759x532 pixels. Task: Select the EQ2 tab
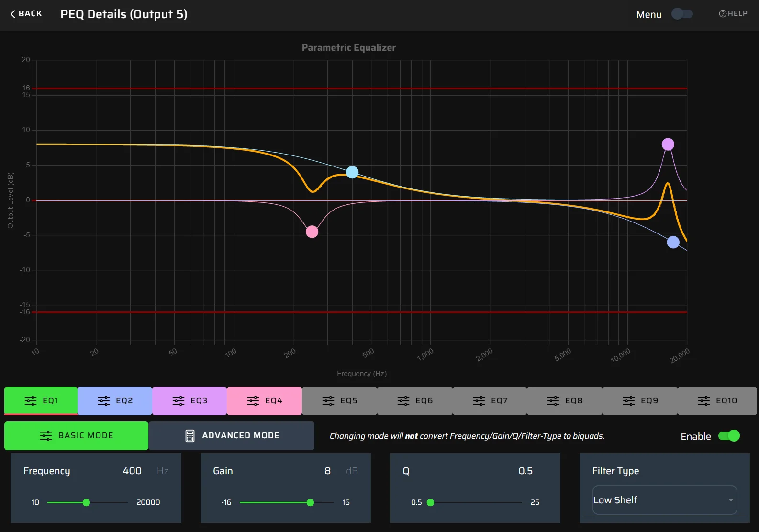pyautogui.click(x=115, y=401)
